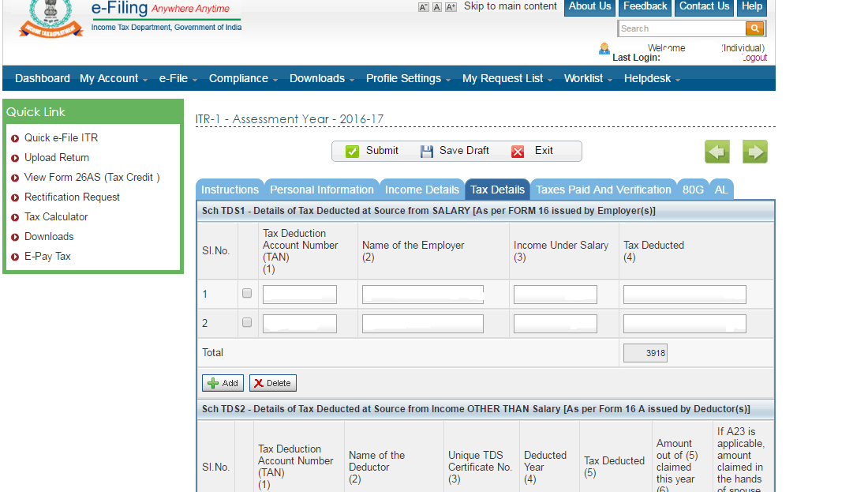This screenshot has width=868, height=492.
Task: Click the Save Draft disk icon
Action: tap(427, 151)
